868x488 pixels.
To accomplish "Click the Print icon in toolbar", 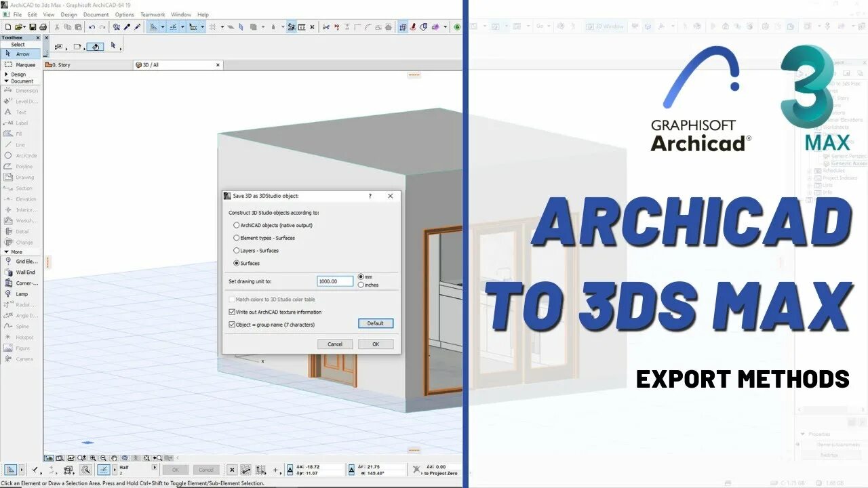I will point(43,27).
